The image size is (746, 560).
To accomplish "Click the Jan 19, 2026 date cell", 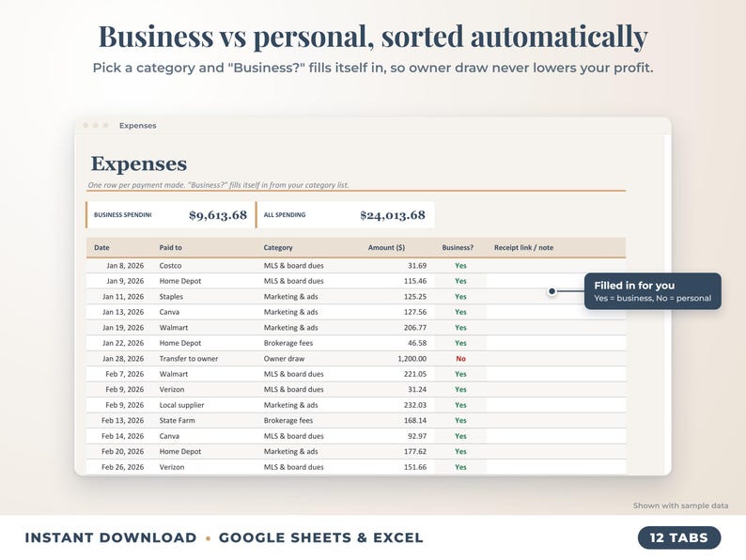I will pyautogui.click(x=123, y=327).
